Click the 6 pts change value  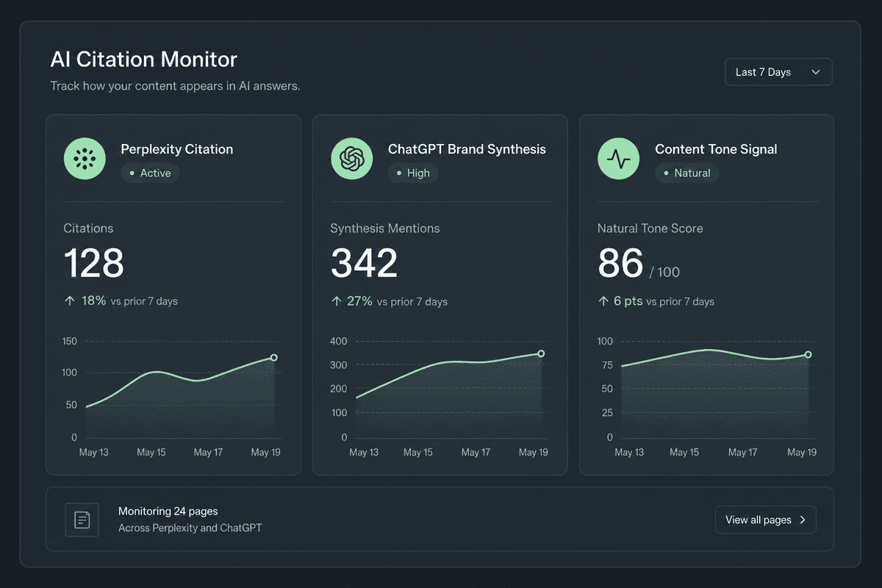click(x=628, y=301)
